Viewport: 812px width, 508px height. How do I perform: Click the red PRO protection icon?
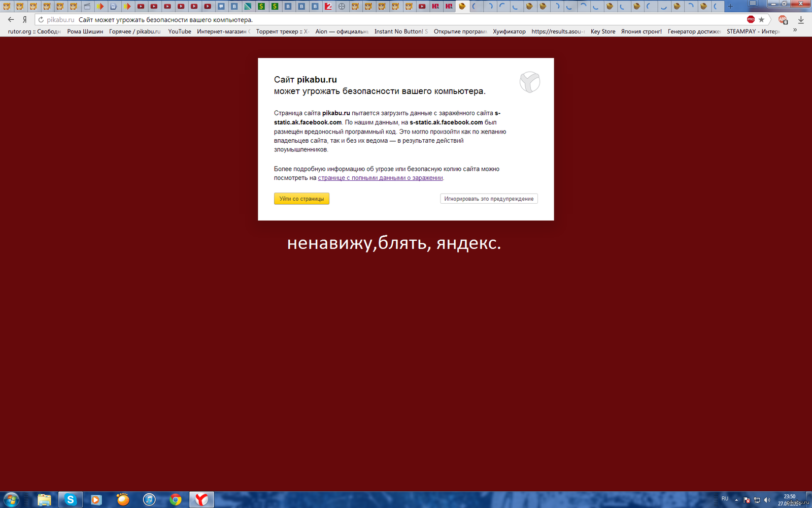751,19
